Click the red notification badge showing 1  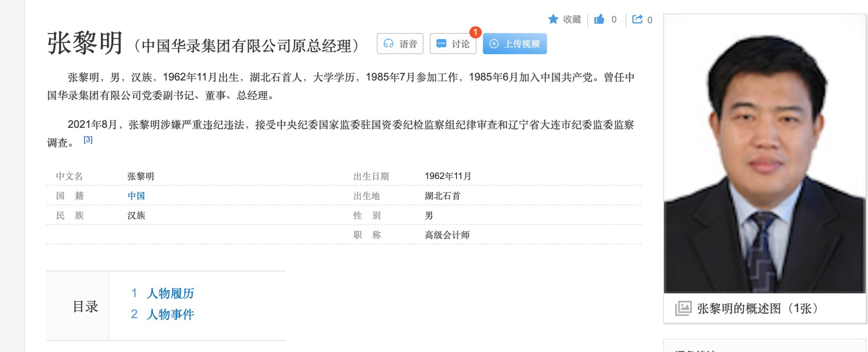point(475,32)
